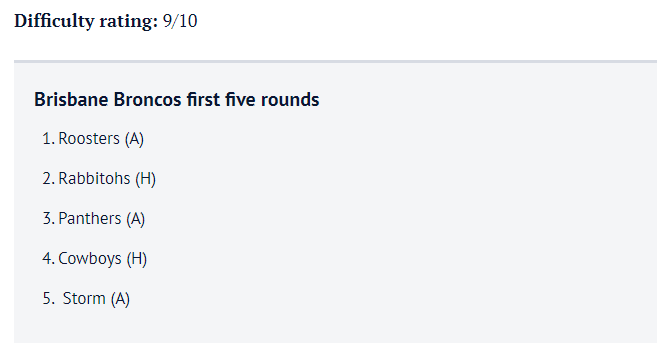Select the Storm team name
Screen dimensions: 657x364
(84, 299)
